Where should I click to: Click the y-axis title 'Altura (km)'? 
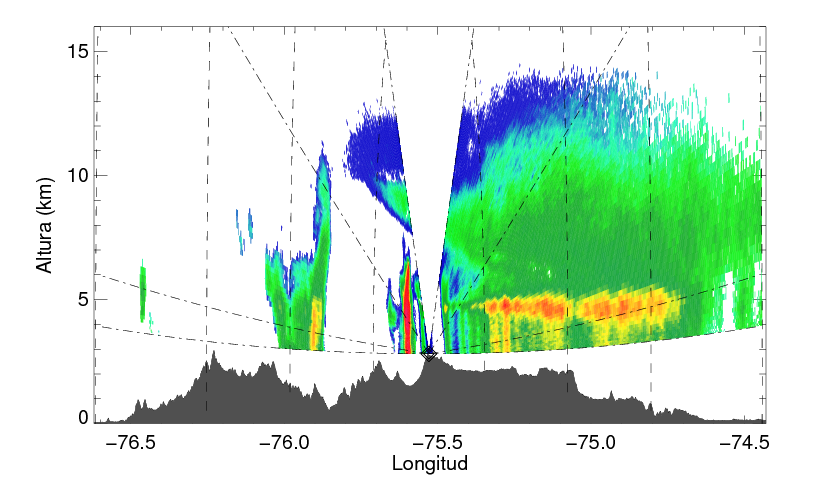pos(45,225)
